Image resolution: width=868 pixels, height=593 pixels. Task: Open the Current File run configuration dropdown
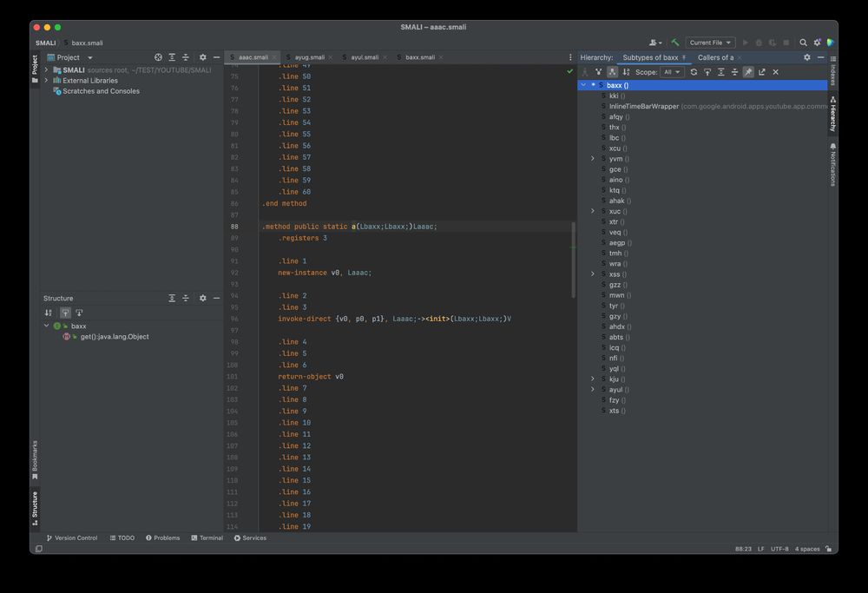pyautogui.click(x=710, y=43)
